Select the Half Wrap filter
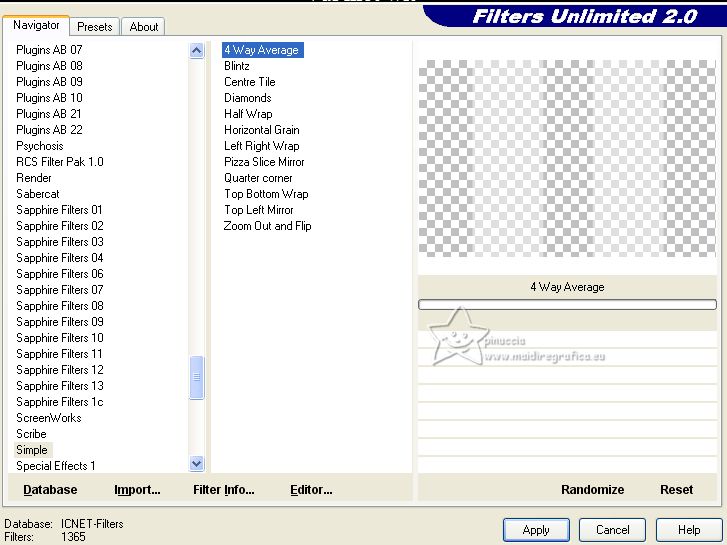727x545 pixels. pyautogui.click(x=248, y=114)
